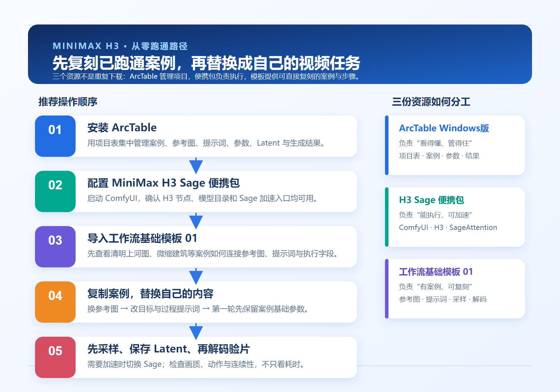Viewport: 560px width, 392px height.
Task: Click the '推荐操作顺序' section heading
Action: pyautogui.click(x=68, y=102)
